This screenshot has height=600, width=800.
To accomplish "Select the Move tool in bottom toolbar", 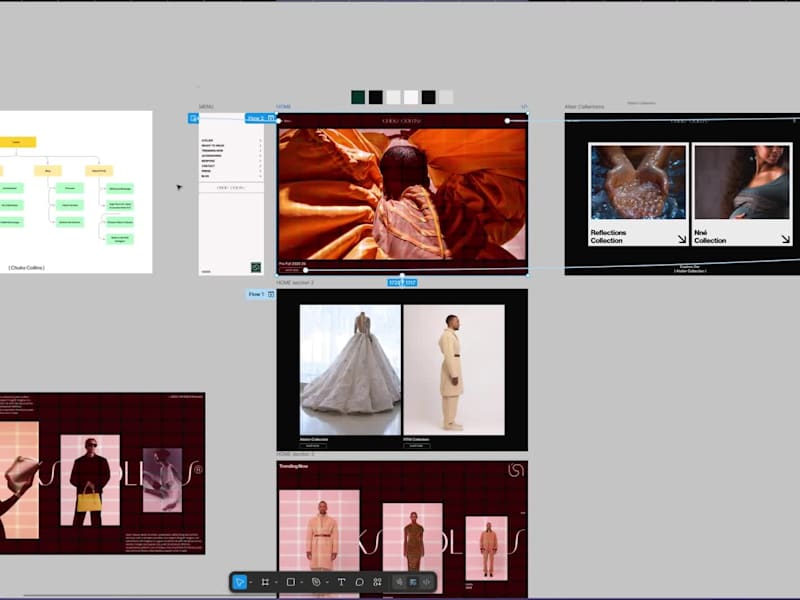I will click(x=240, y=581).
